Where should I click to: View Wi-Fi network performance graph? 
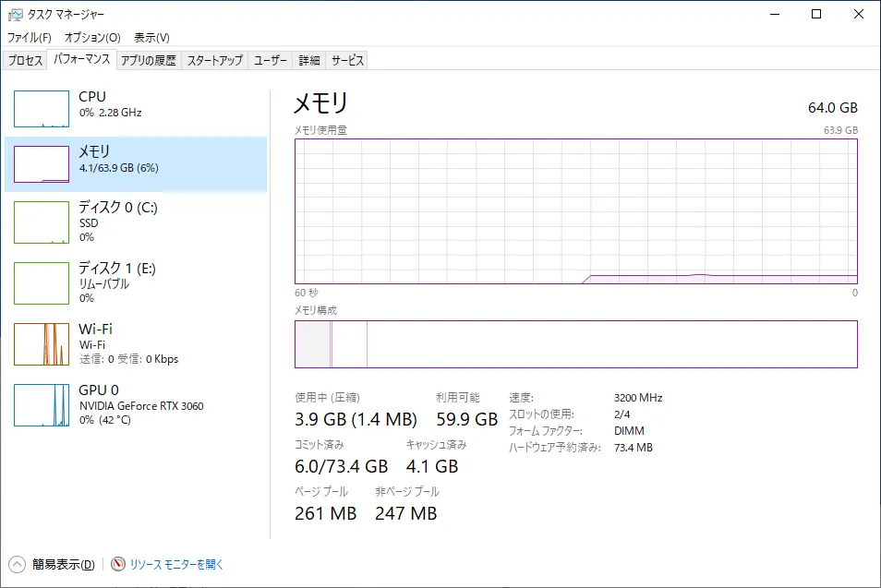click(42, 344)
